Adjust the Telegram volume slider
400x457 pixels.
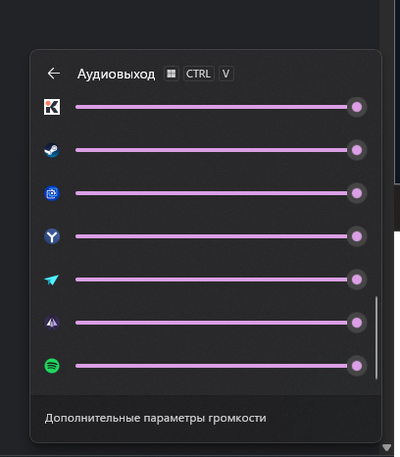(x=211, y=279)
